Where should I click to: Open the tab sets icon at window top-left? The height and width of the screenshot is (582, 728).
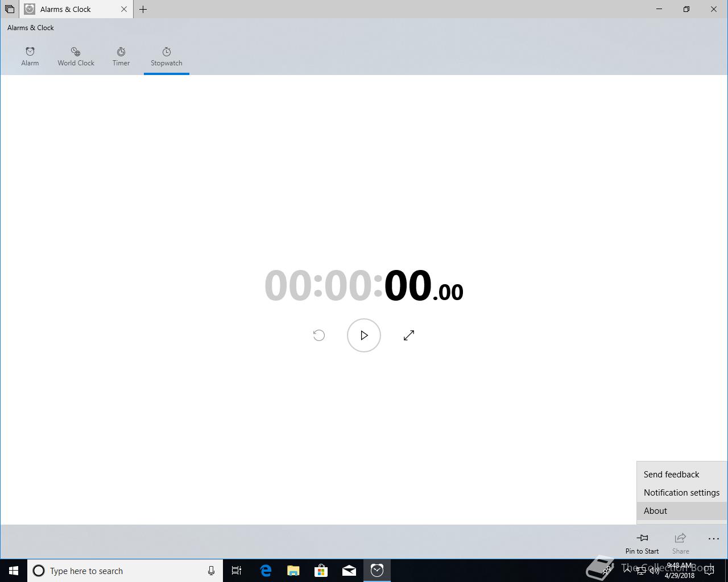10,9
